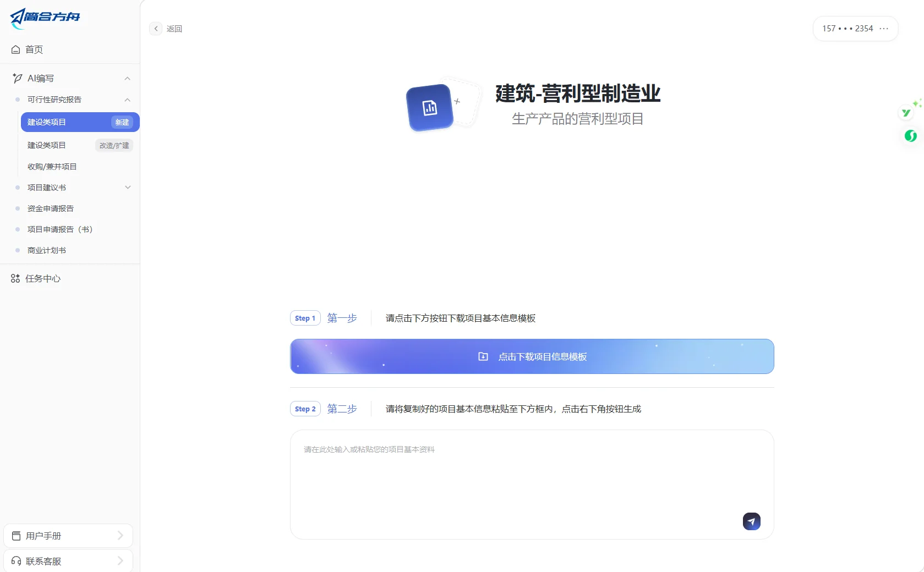This screenshot has height=572, width=924.
Task: Click the 联系客服 headset icon
Action: point(17,561)
